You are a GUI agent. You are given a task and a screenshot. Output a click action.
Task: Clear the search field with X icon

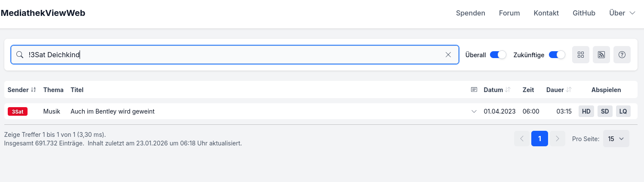[x=448, y=55]
